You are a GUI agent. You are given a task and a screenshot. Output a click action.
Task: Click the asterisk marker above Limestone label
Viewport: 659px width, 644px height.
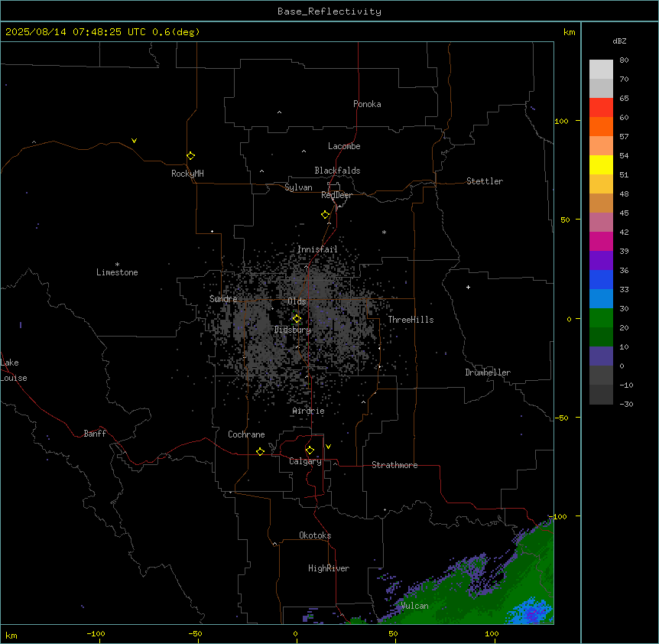pos(117,264)
